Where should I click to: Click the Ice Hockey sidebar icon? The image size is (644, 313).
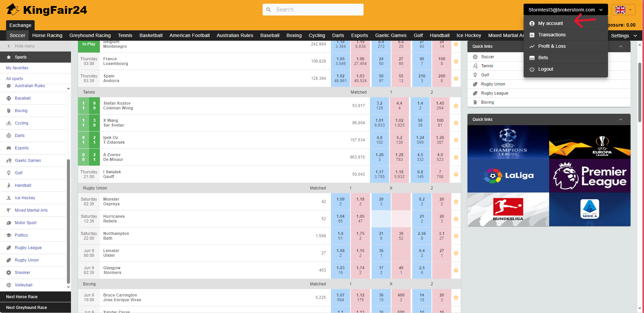click(9, 198)
